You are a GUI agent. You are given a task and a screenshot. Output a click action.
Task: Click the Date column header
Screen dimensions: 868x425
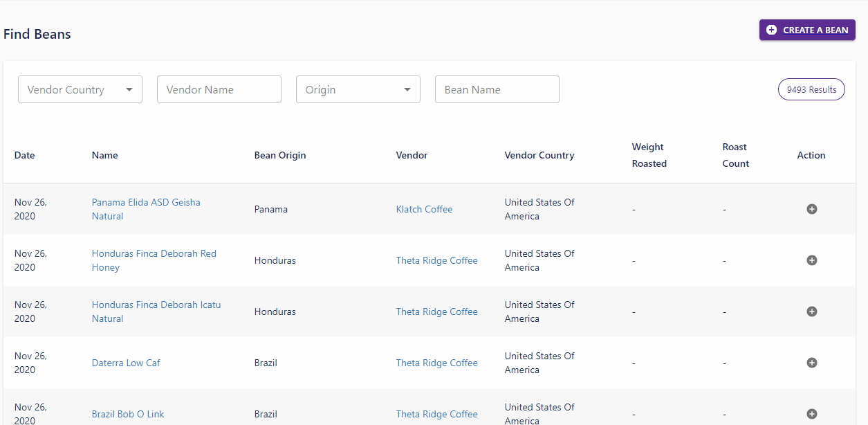tap(24, 155)
